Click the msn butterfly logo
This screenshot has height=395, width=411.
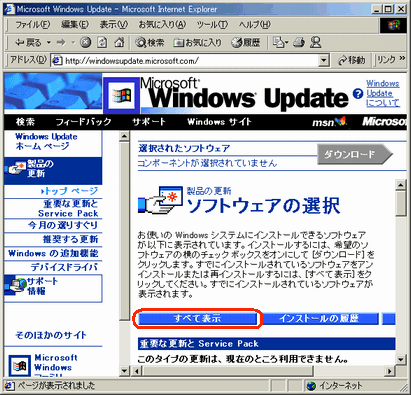click(x=330, y=122)
